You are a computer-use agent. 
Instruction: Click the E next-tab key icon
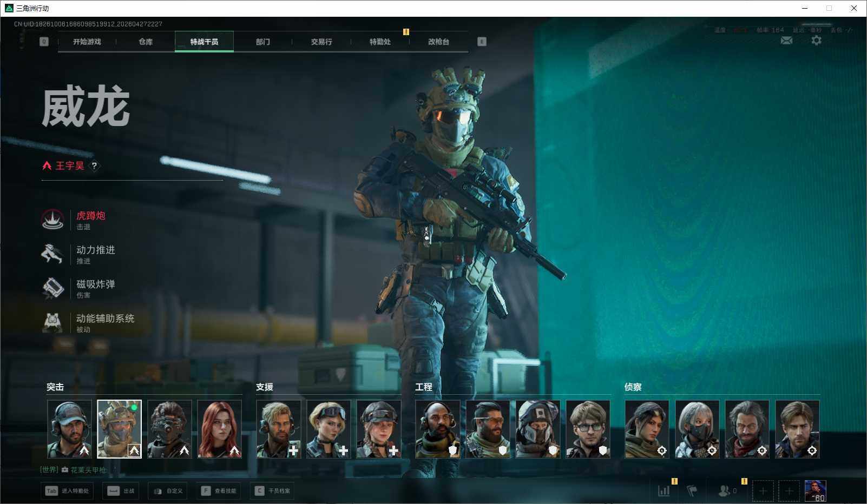coord(482,42)
